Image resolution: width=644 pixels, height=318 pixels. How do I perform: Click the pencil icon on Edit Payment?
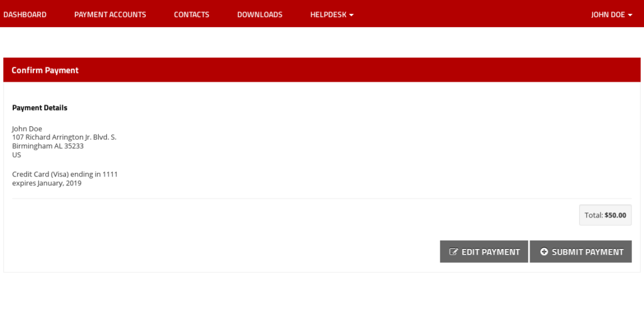pos(453,252)
